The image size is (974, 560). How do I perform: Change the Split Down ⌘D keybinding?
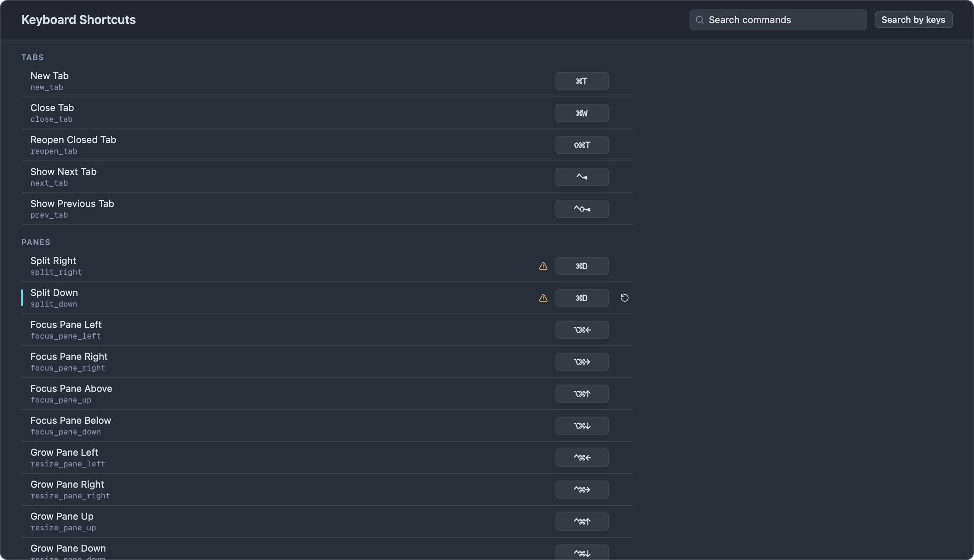[582, 298]
